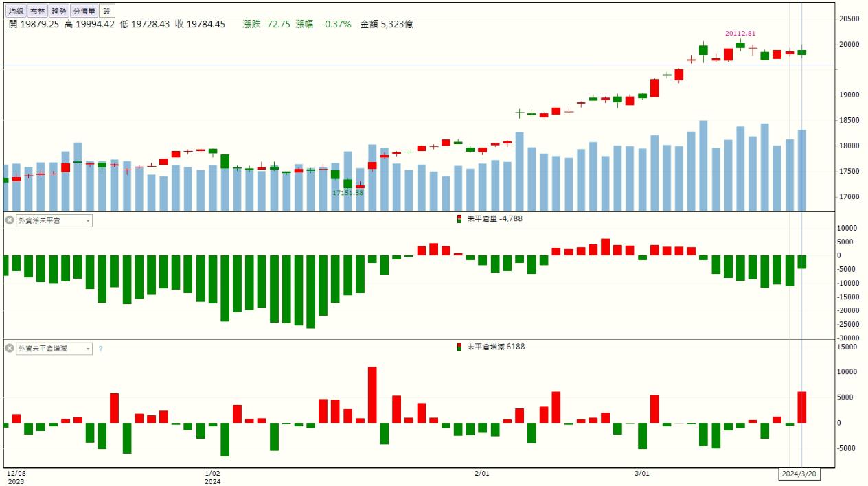
Task: Click the 17151.58 low price label
Action: [x=347, y=193]
